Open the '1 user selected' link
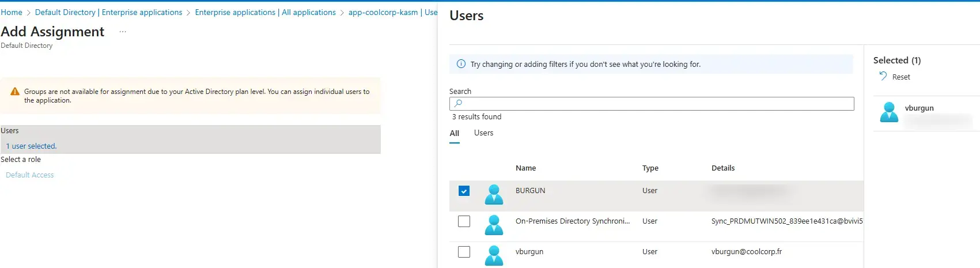Image resolution: width=980 pixels, height=268 pixels. click(x=32, y=146)
